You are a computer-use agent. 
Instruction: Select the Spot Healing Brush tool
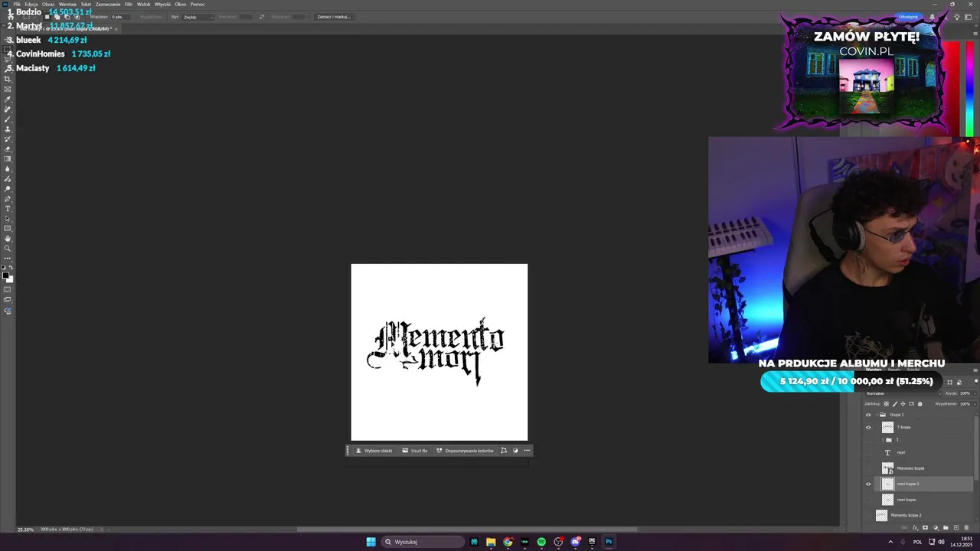8,109
